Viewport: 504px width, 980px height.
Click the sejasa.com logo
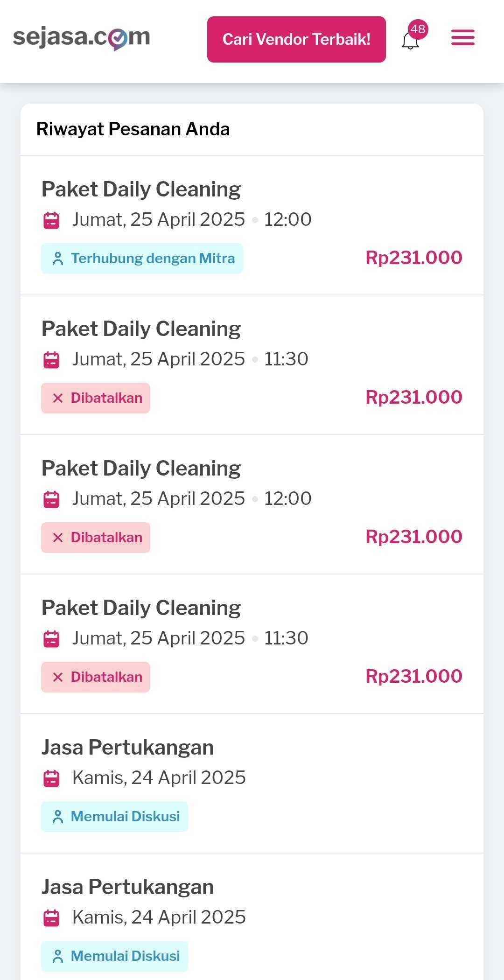click(x=82, y=38)
